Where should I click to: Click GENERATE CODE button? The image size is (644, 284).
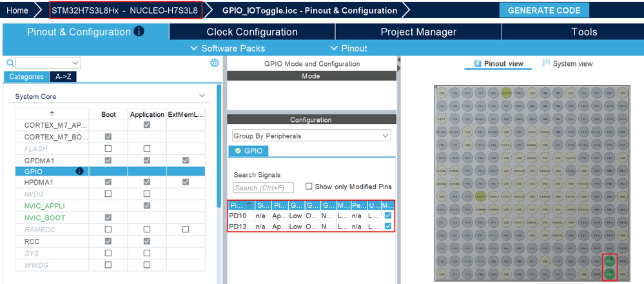pos(544,11)
